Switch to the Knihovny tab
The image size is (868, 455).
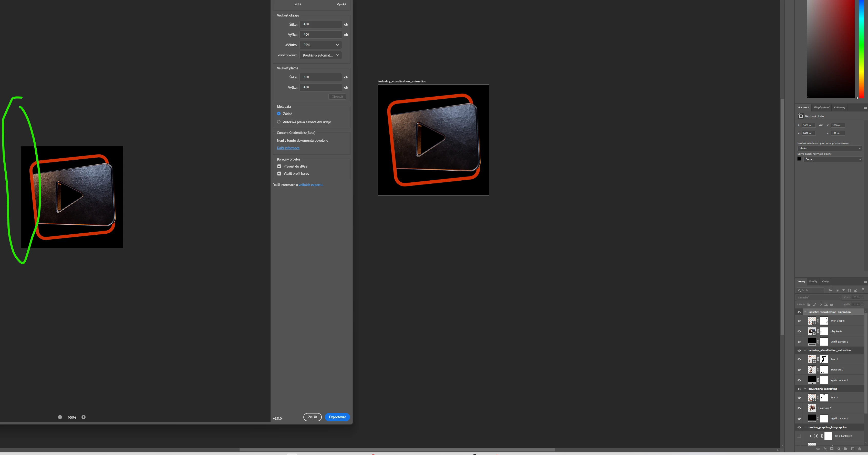[x=839, y=108]
